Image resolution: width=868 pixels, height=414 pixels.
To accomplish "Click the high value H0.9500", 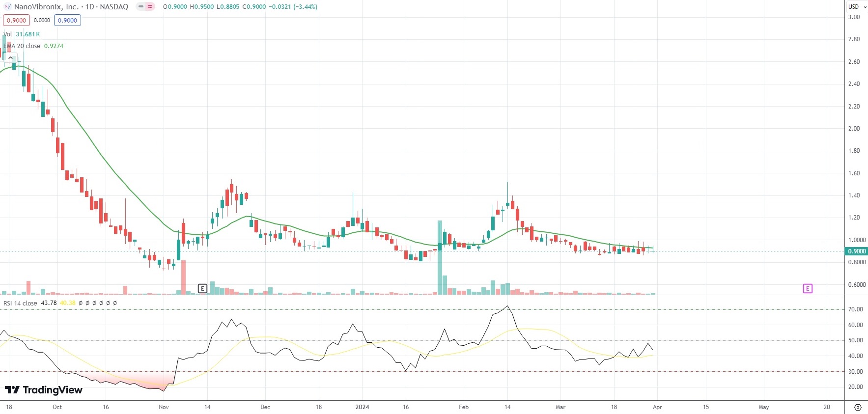I will [202, 7].
